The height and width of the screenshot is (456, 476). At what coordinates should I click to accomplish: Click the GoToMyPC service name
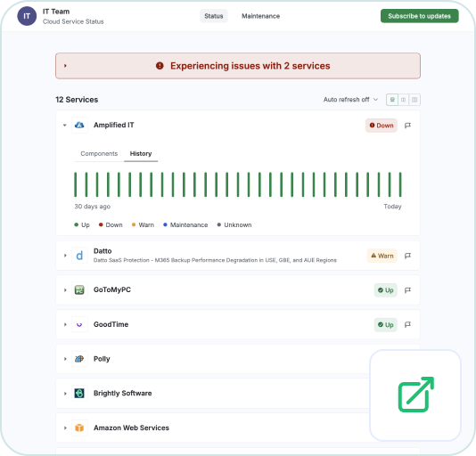112,289
